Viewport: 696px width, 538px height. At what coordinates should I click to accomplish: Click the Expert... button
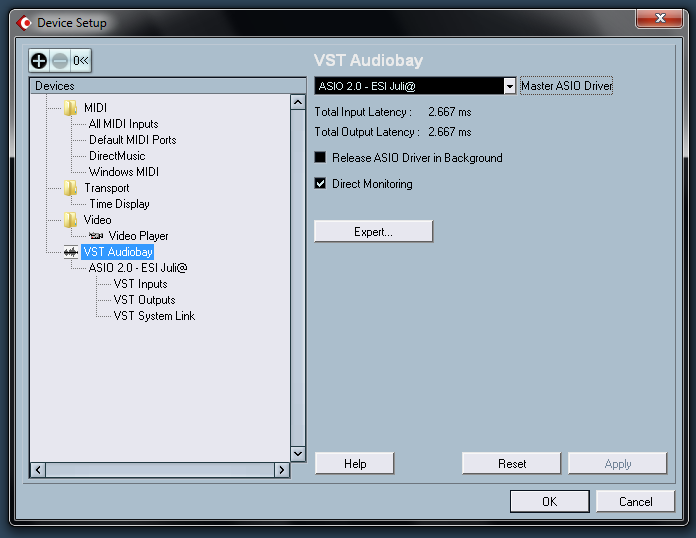(x=373, y=231)
